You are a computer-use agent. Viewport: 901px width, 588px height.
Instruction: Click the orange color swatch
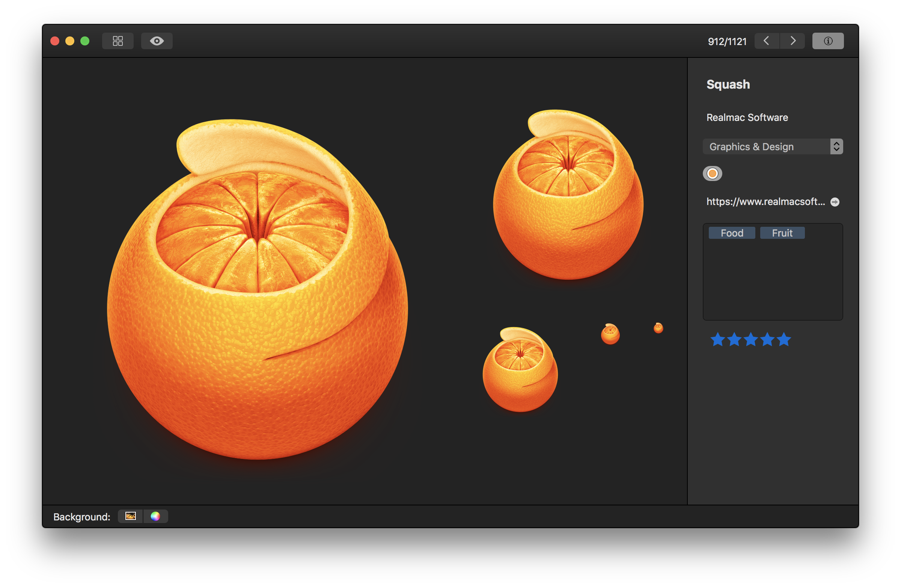coord(713,173)
